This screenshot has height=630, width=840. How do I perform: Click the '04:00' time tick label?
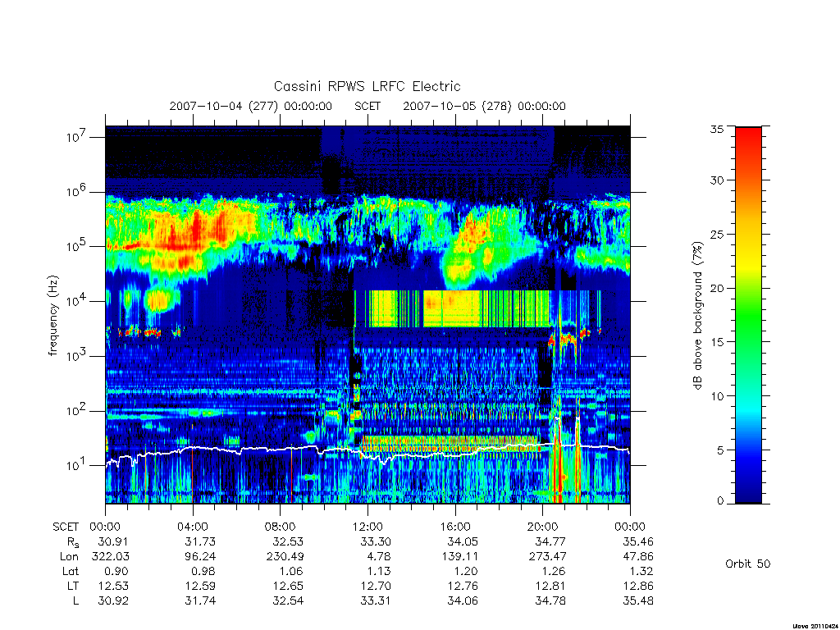[x=193, y=527]
